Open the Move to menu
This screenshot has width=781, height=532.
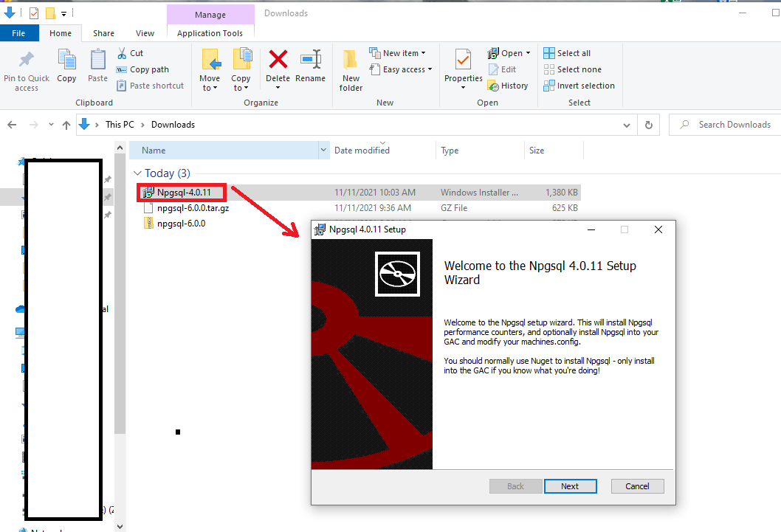coord(210,70)
